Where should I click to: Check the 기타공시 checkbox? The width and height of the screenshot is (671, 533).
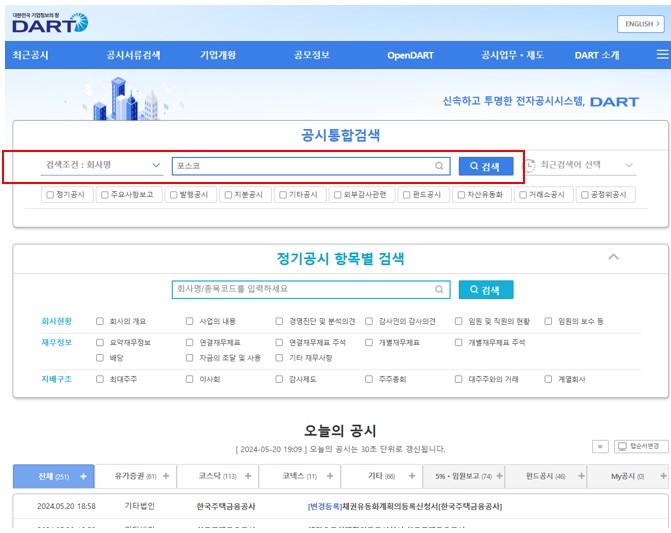(283, 195)
